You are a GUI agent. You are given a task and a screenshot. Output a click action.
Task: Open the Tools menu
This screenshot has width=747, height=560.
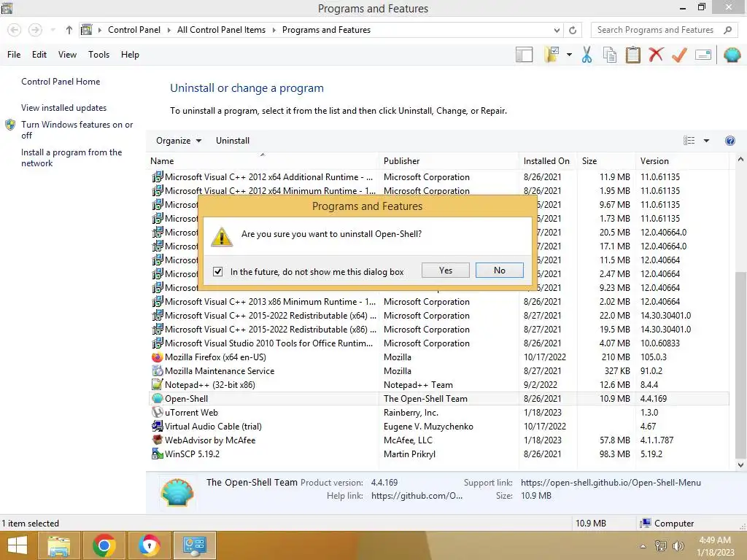coord(98,55)
